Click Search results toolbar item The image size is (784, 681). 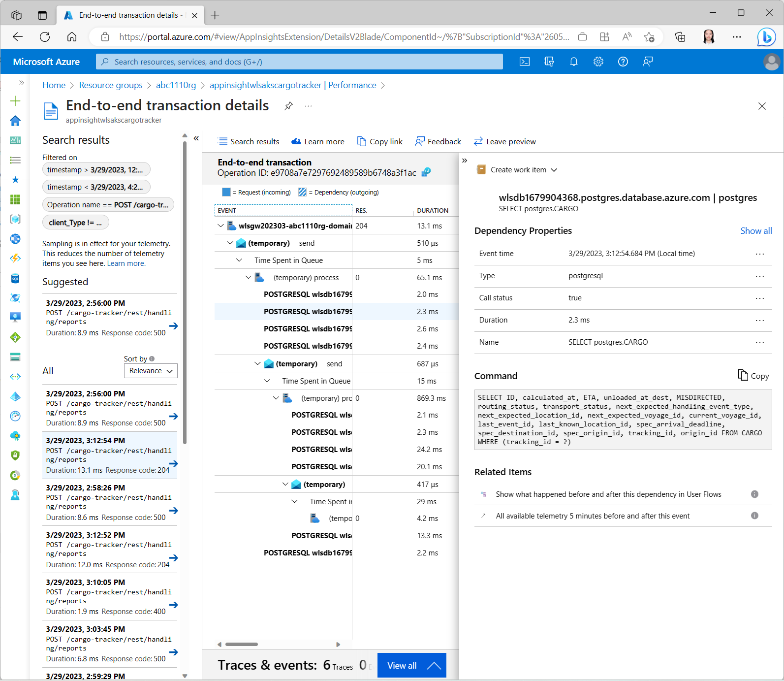click(x=249, y=142)
